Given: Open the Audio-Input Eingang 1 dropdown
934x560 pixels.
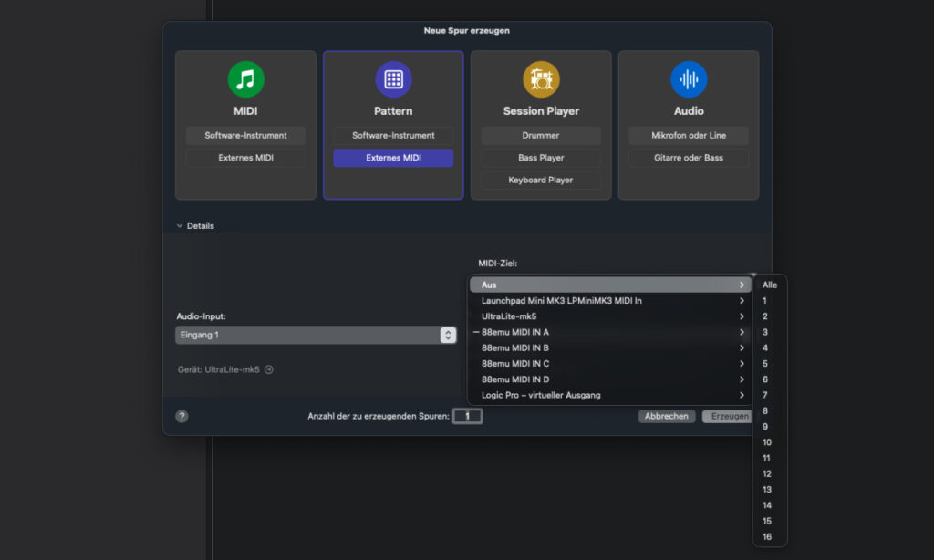Looking at the screenshot, I should click(316, 335).
